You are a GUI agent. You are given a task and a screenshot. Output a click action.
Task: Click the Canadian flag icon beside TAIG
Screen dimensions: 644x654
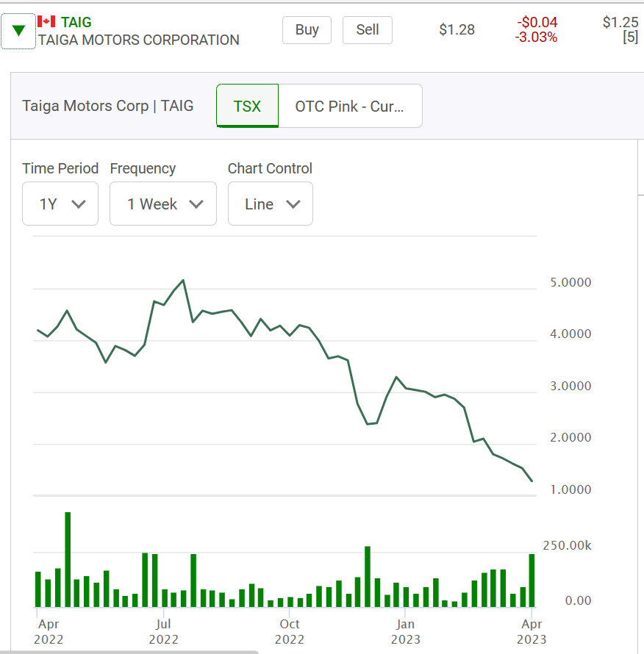[46, 21]
